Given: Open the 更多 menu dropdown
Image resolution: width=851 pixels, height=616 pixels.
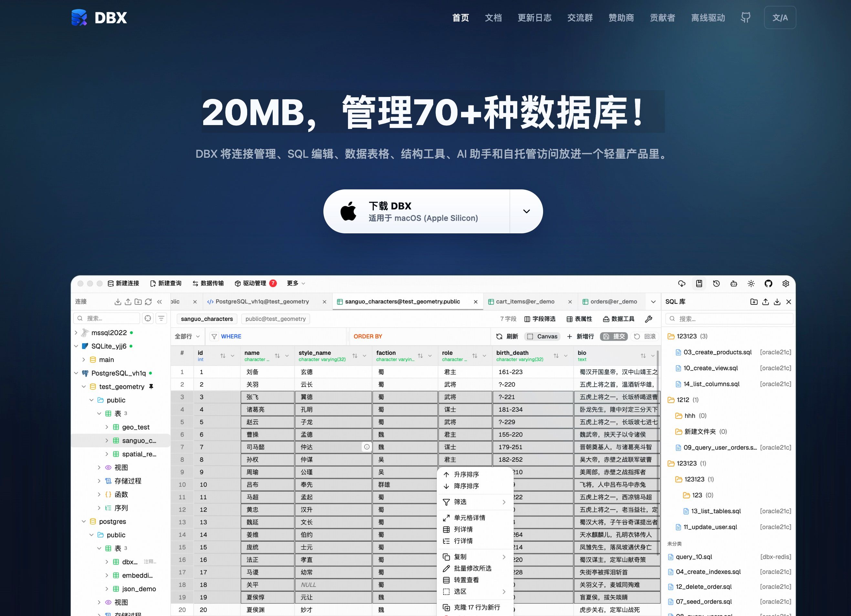Looking at the screenshot, I should pyautogui.click(x=296, y=283).
